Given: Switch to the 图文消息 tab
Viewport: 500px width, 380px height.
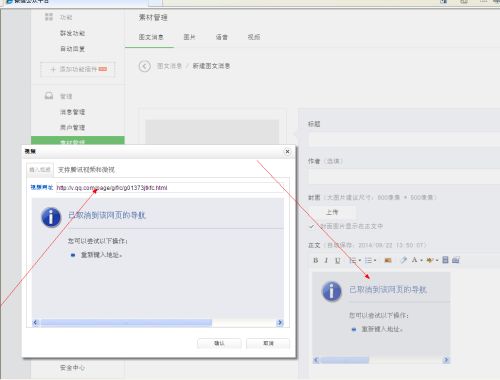Looking at the screenshot, I should [151, 37].
